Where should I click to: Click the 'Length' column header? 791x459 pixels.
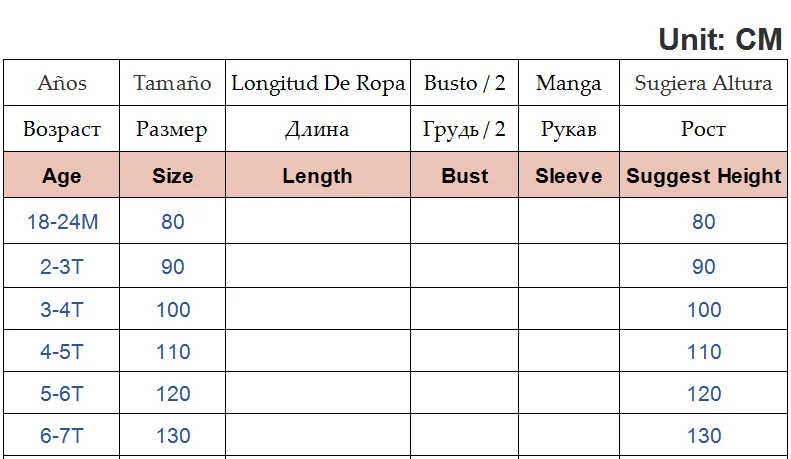click(x=317, y=176)
